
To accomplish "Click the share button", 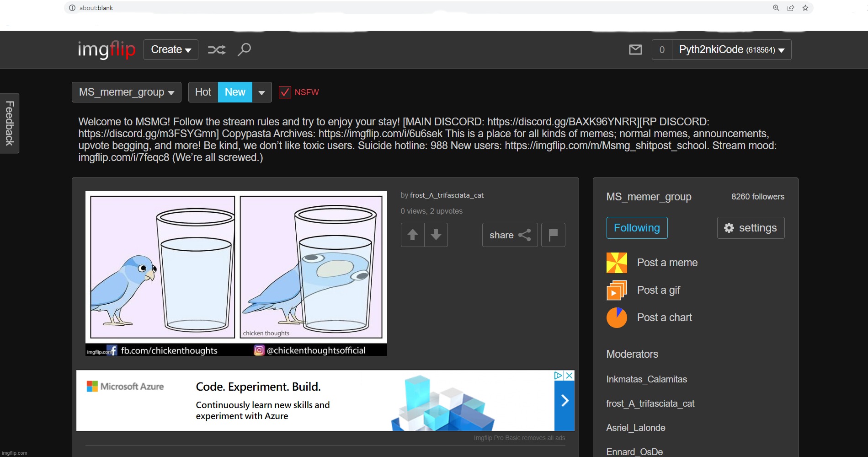I will tap(510, 235).
